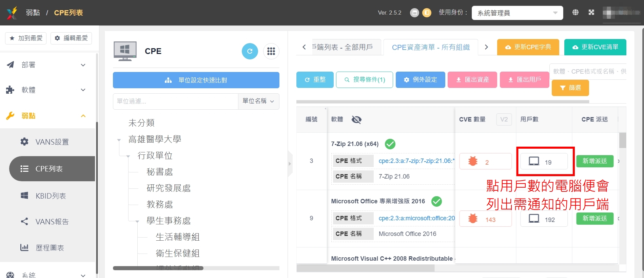
Task: Click the refresh circle beside CPE title
Action: coord(250,51)
